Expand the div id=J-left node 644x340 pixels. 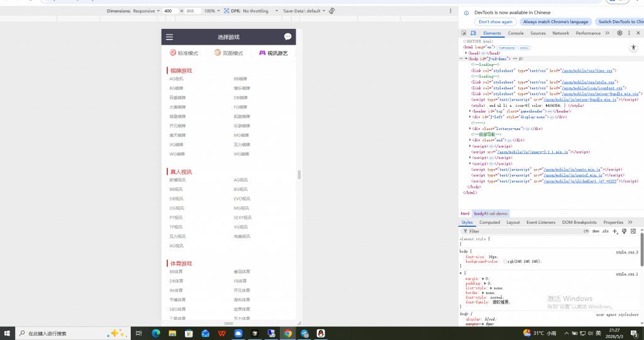coord(470,117)
